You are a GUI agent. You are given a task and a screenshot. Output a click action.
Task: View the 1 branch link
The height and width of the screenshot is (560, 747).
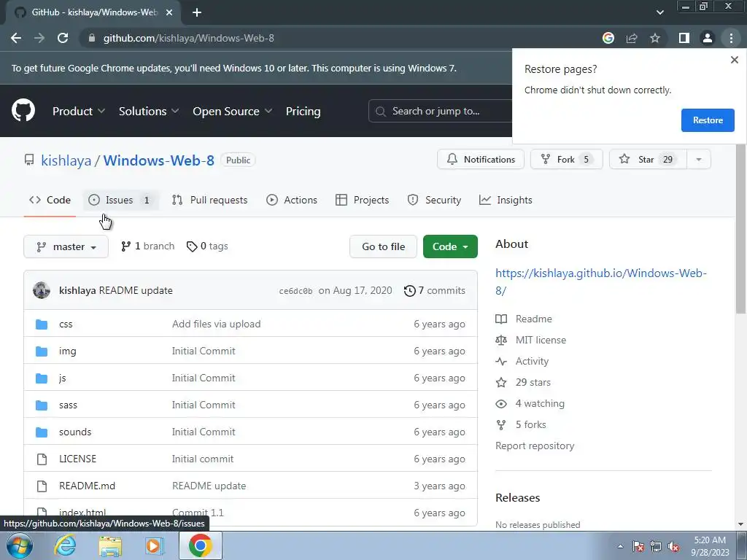pos(147,246)
